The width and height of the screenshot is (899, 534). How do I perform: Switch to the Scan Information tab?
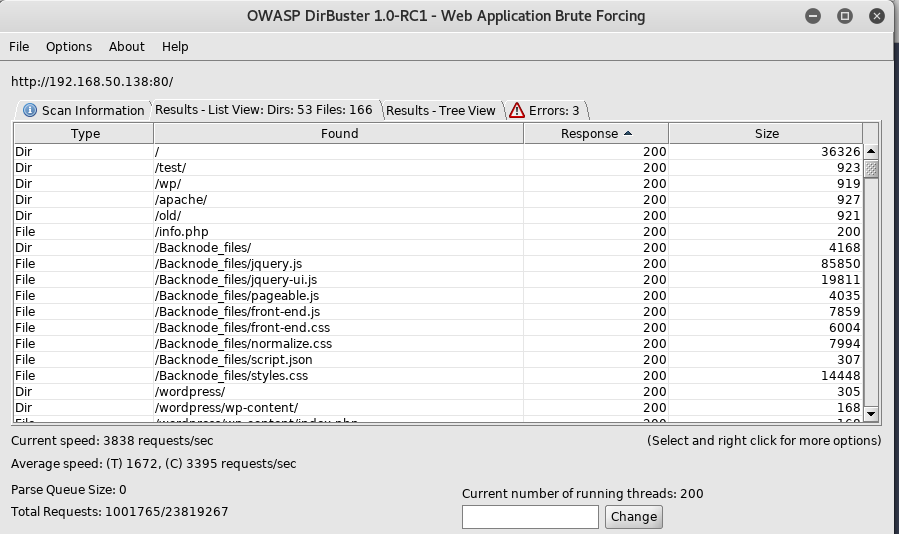[x=83, y=110]
